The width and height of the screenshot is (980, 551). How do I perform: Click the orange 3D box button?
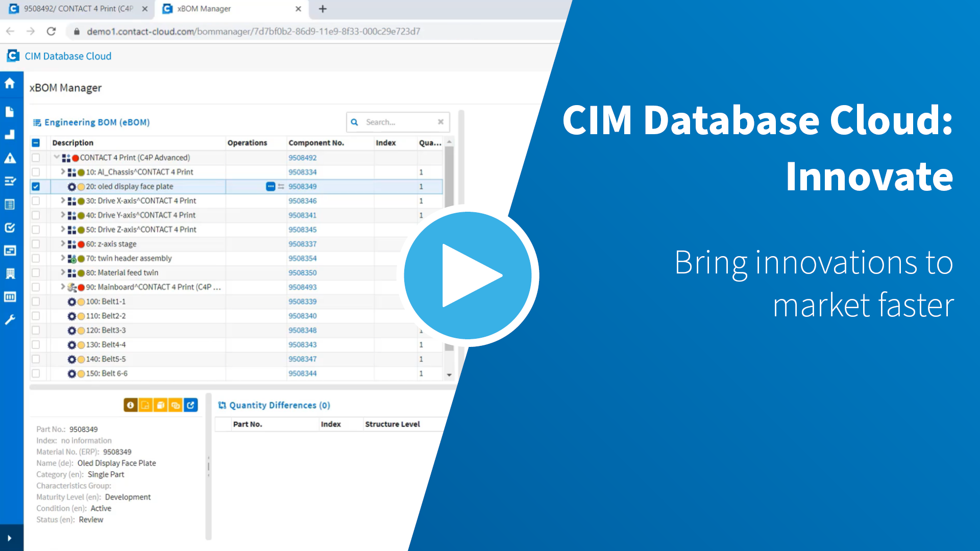[x=160, y=405]
